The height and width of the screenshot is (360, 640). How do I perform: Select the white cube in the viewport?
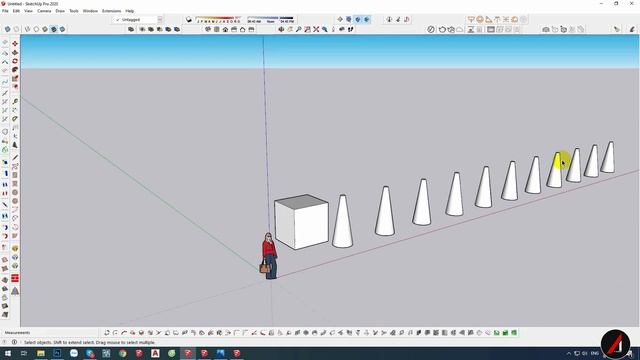301,222
